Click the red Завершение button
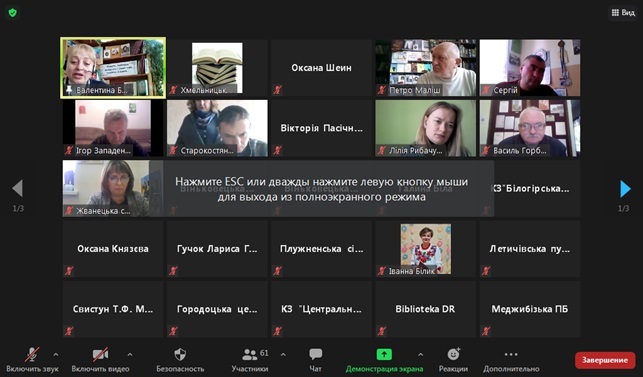Image resolution: width=643 pixels, height=377 pixels. click(x=605, y=360)
